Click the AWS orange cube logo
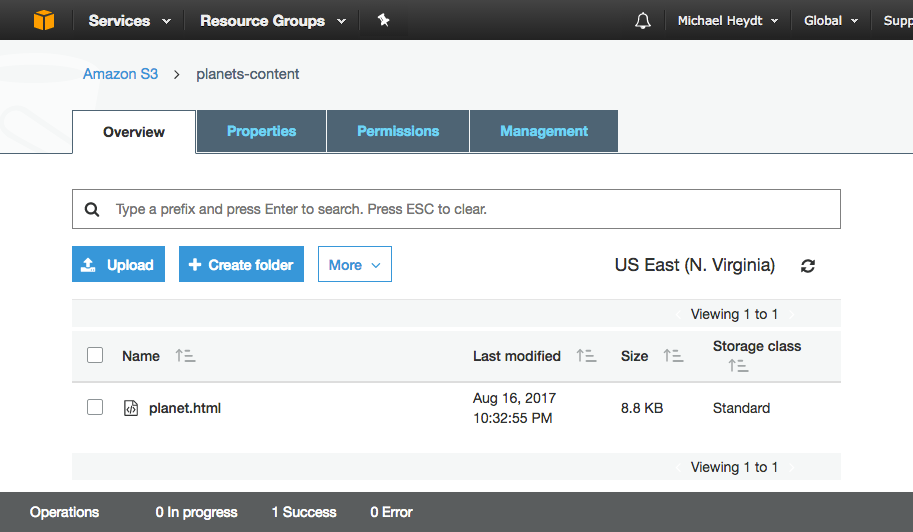The image size is (913, 532). (x=44, y=20)
